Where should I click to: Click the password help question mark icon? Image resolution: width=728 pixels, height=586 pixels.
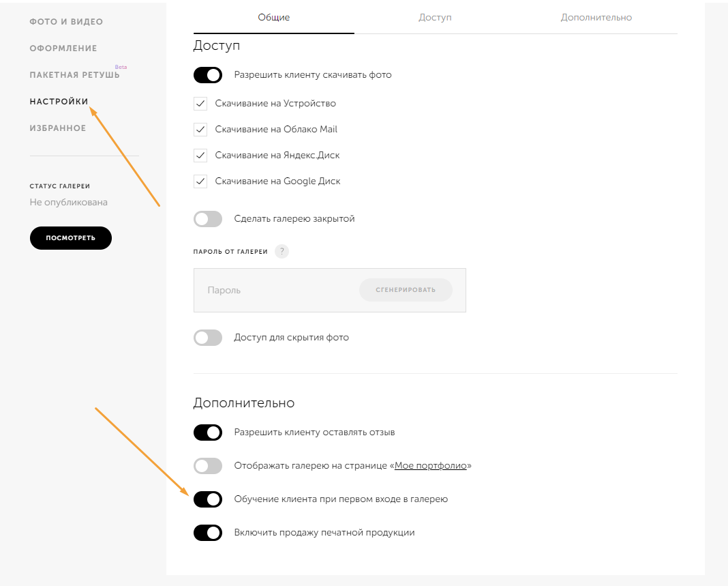coord(282,252)
